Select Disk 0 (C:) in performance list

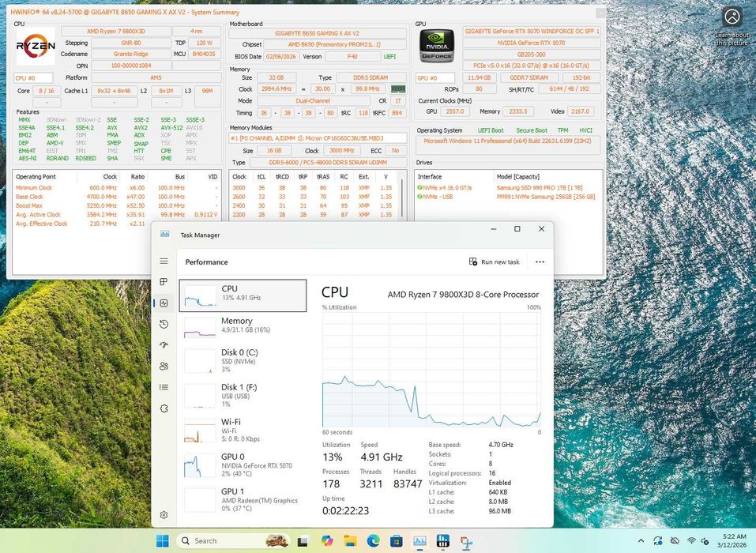(243, 360)
